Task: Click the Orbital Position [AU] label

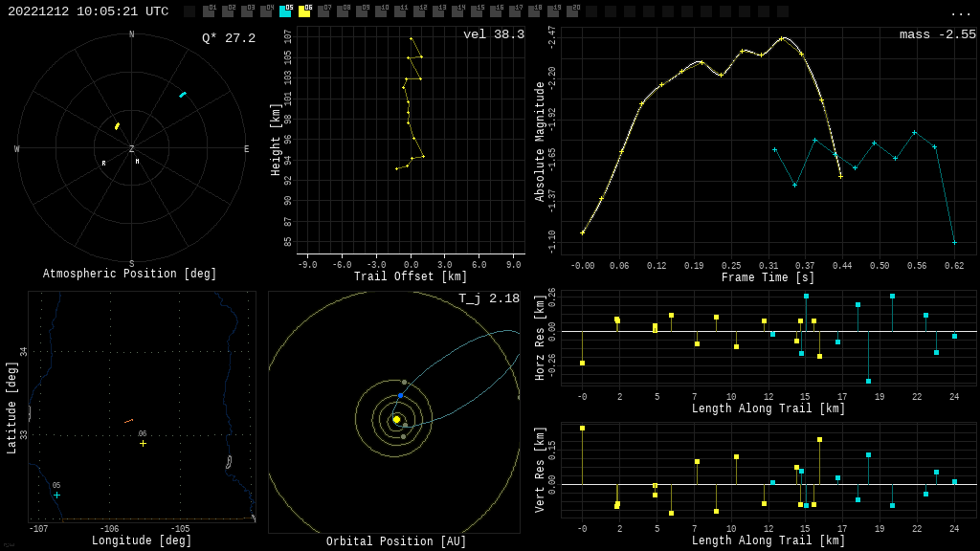Action: [396, 541]
